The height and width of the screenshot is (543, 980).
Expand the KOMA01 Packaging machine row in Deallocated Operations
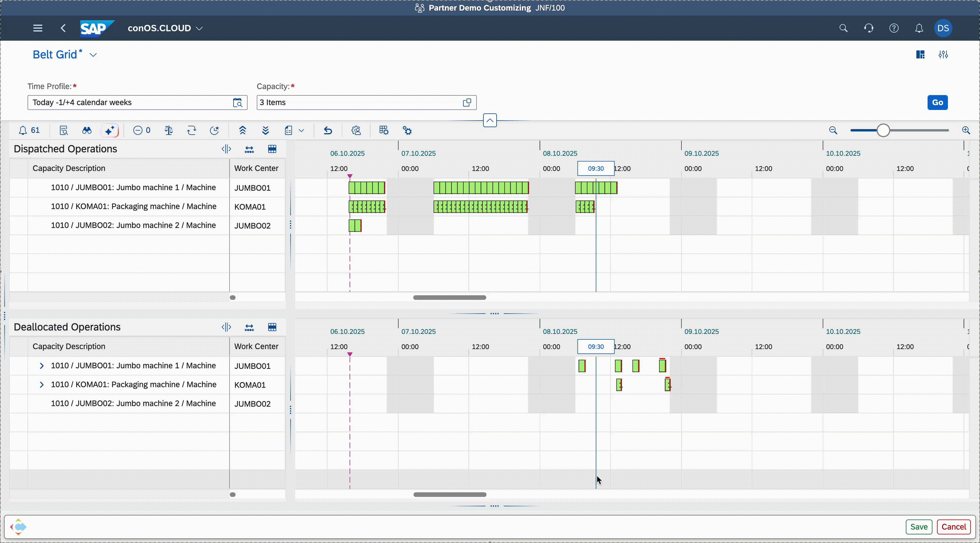pyautogui.click(x=42, y=385)
